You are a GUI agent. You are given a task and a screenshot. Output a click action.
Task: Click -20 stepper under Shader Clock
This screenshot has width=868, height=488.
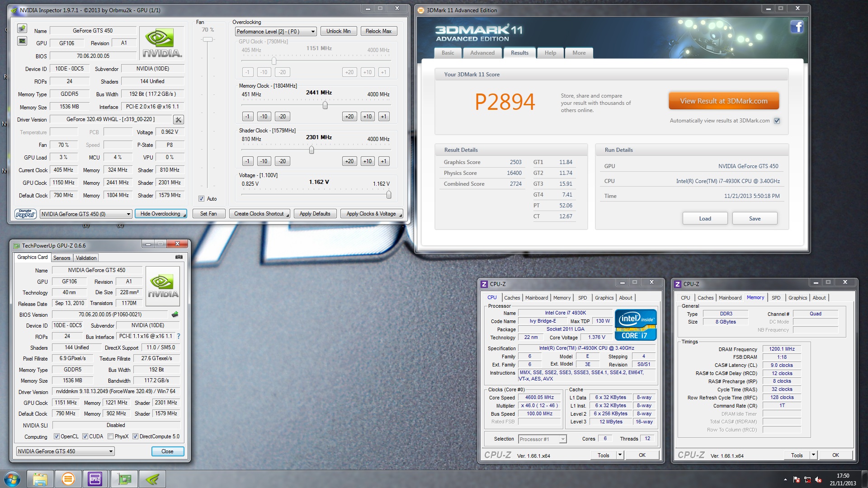(x=282, y=161)
